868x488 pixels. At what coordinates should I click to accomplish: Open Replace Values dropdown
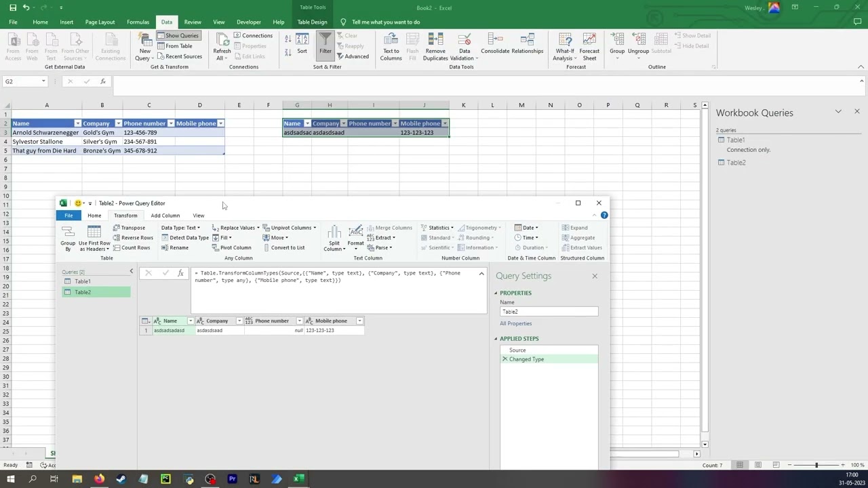coord(236,228)
